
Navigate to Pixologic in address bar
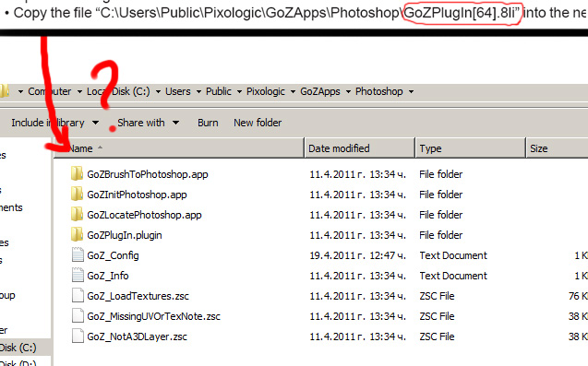266,91
